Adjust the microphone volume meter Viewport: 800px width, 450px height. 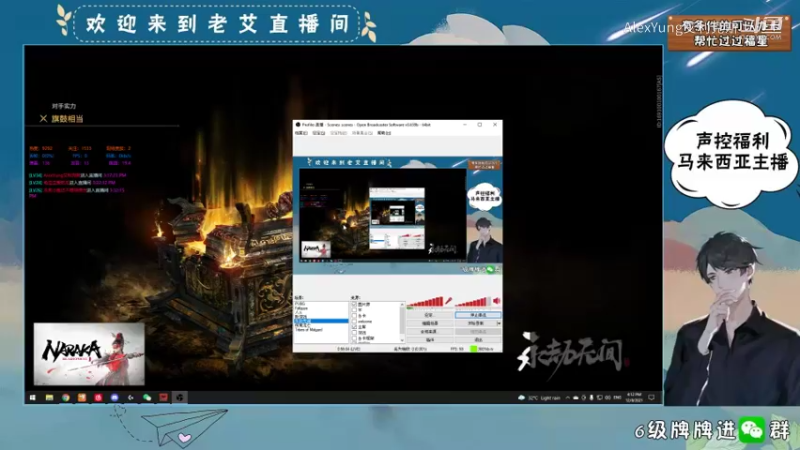click(424, 302)
